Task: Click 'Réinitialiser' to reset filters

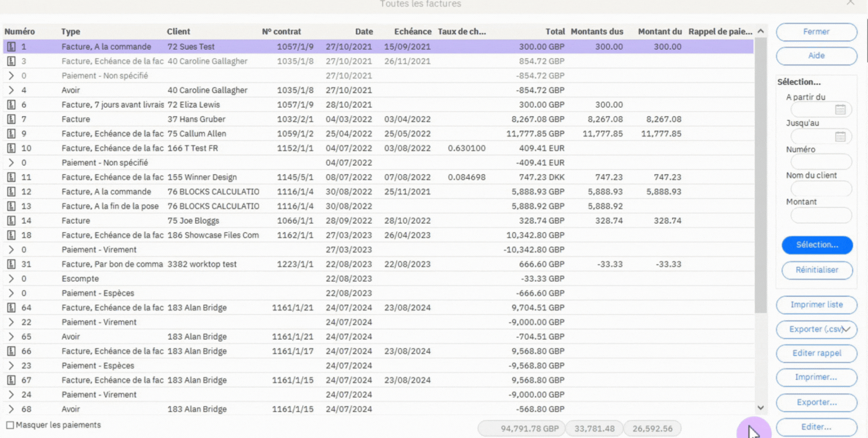Action: [817, 270]
